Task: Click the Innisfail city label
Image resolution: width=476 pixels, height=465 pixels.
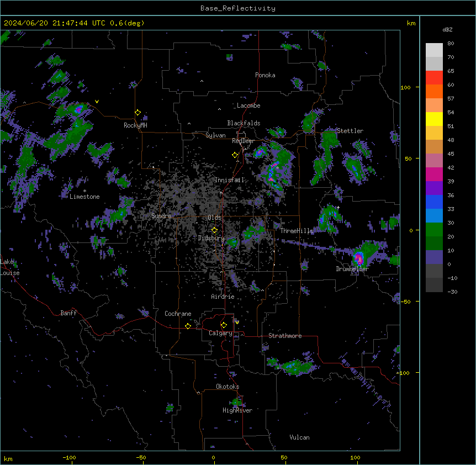Action: 229,180
